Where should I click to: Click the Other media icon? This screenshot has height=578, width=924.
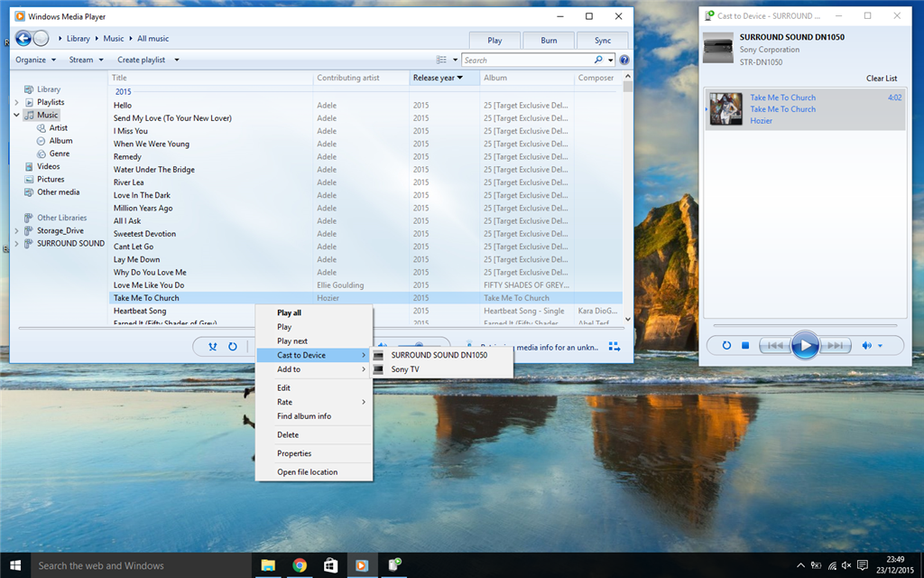point(29,192)
